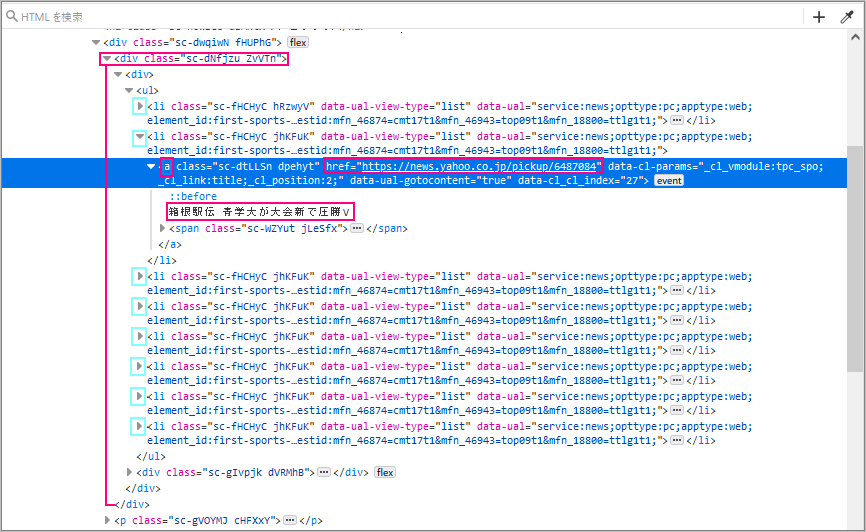Click the magnifier icon in HTML search
866x532 pixels.
12,17
